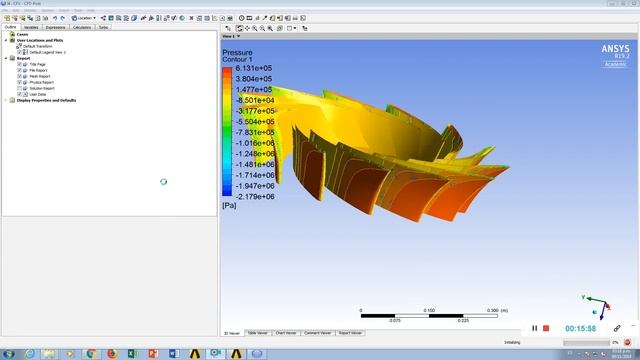
Task: Pause the screen recording
Action: pos(534,328)
